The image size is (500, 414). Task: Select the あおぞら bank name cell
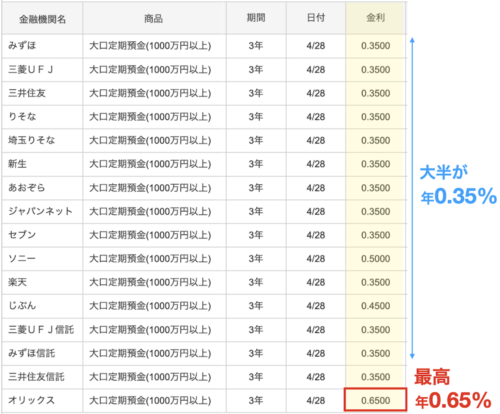click(x=42, y=188)
